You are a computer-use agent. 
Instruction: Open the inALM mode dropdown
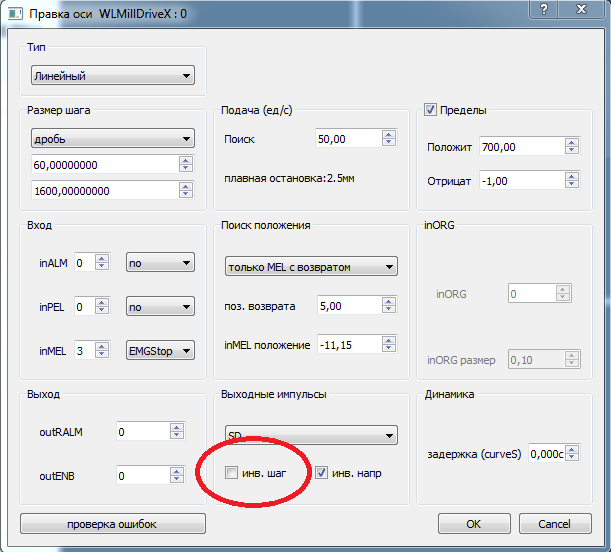pos(160,263)
